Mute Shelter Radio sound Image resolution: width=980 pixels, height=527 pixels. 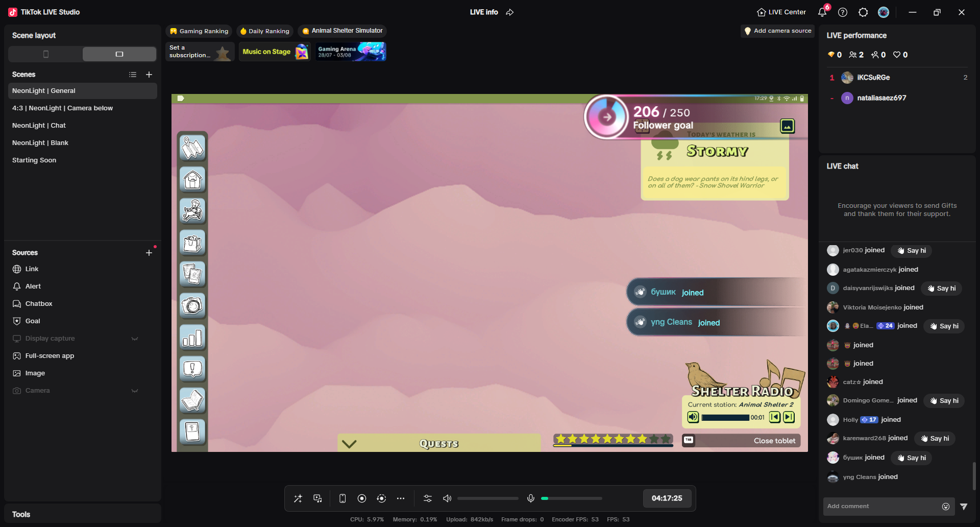pos(693,417)
